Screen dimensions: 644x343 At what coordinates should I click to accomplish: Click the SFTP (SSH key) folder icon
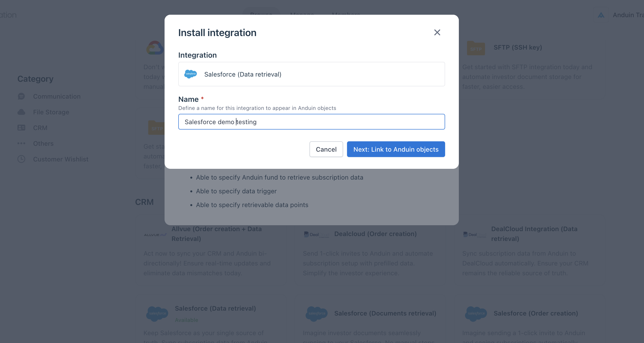coord(476,48)
